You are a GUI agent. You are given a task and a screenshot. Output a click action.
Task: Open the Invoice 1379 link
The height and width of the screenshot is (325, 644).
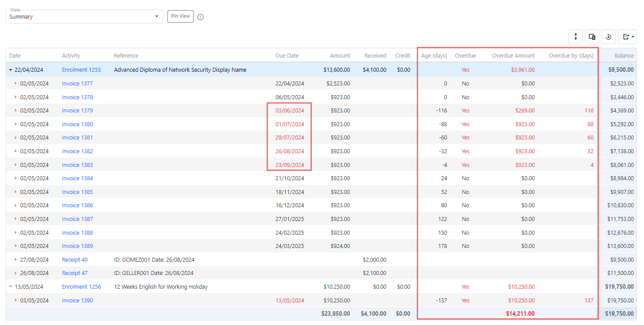coord(77,111)
